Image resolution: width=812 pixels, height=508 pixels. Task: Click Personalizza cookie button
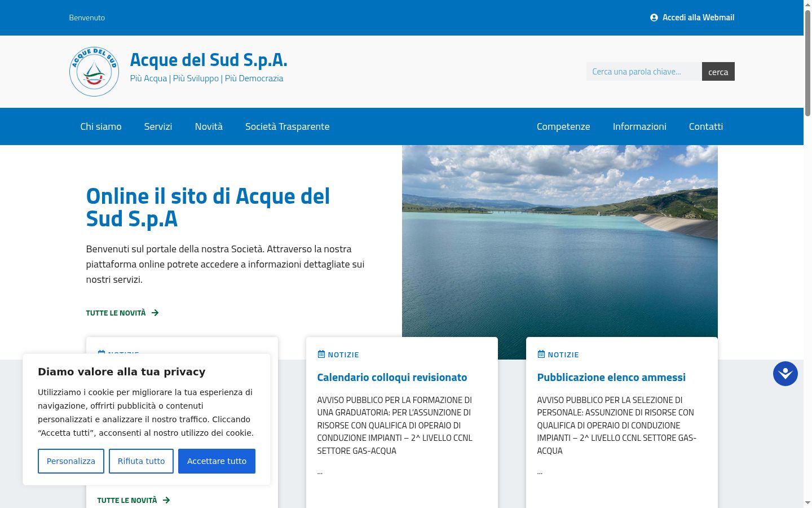click(x=71, y=461)
